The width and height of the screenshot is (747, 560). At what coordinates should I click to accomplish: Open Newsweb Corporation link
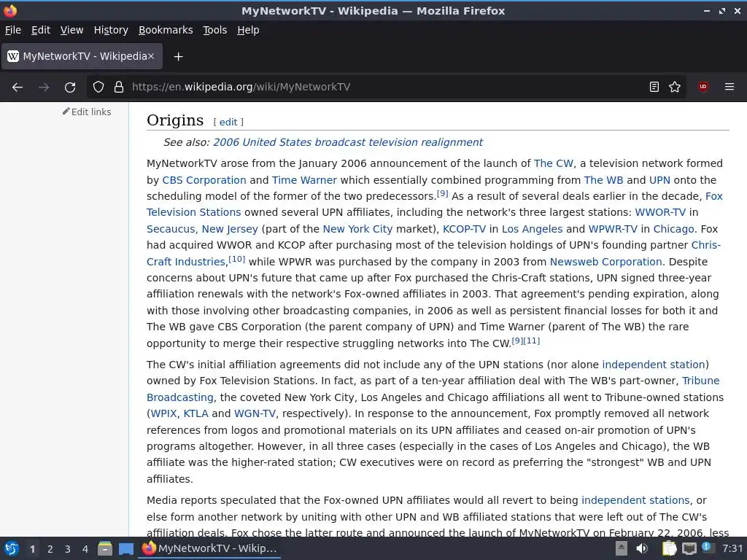tap(606, 262)
